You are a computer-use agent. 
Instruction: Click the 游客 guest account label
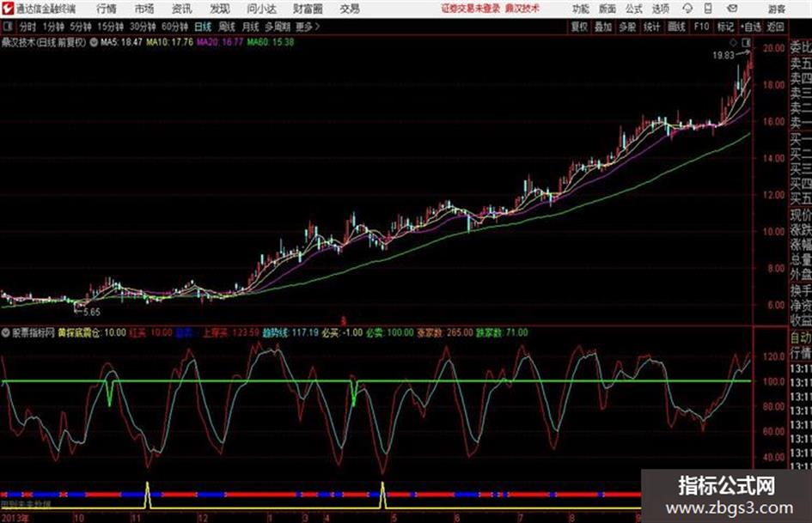[776, 9]
